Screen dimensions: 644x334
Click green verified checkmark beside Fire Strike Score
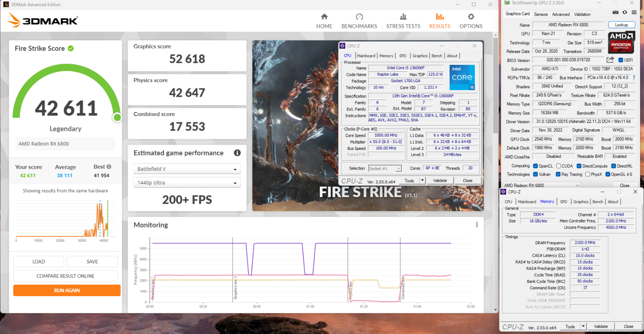[71, 48]
